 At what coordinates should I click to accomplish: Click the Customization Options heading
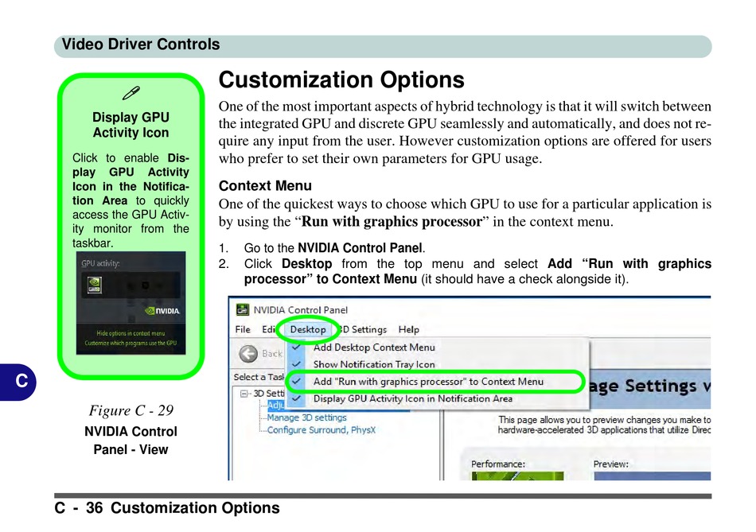341,80
